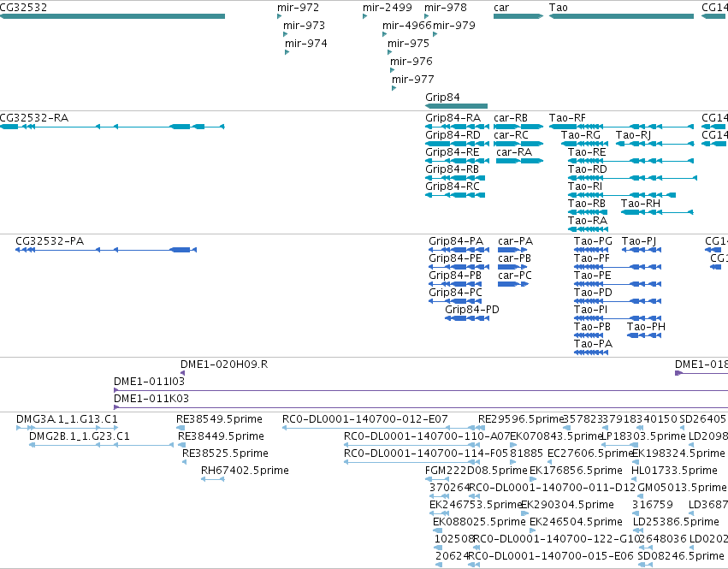Click the RH67402.5prime EST label

245,471
